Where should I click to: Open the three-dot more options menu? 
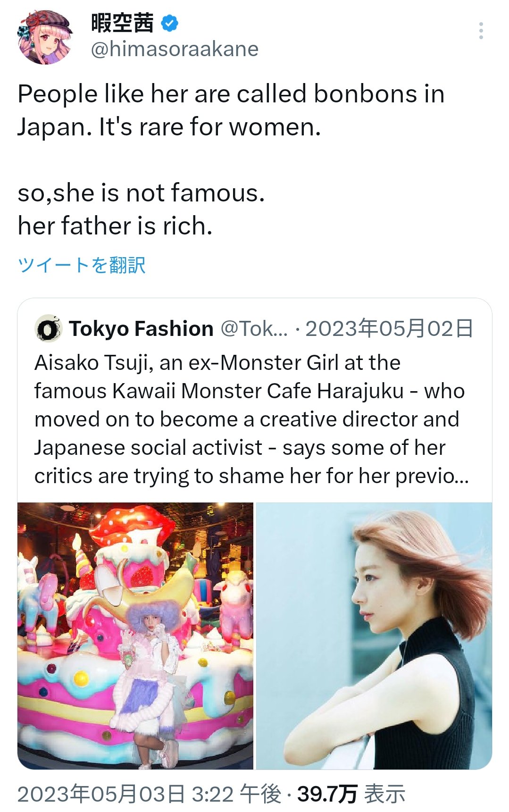tap(481, 31)
